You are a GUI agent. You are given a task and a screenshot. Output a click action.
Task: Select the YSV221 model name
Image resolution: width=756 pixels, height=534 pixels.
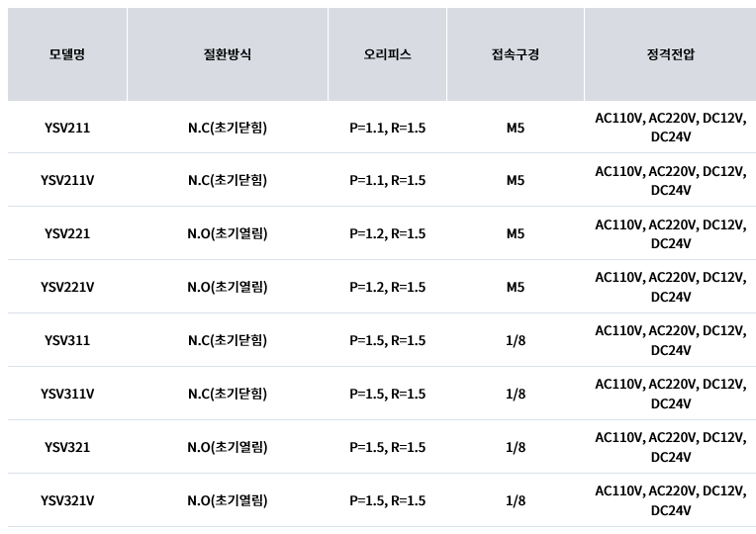click(67, 233)
